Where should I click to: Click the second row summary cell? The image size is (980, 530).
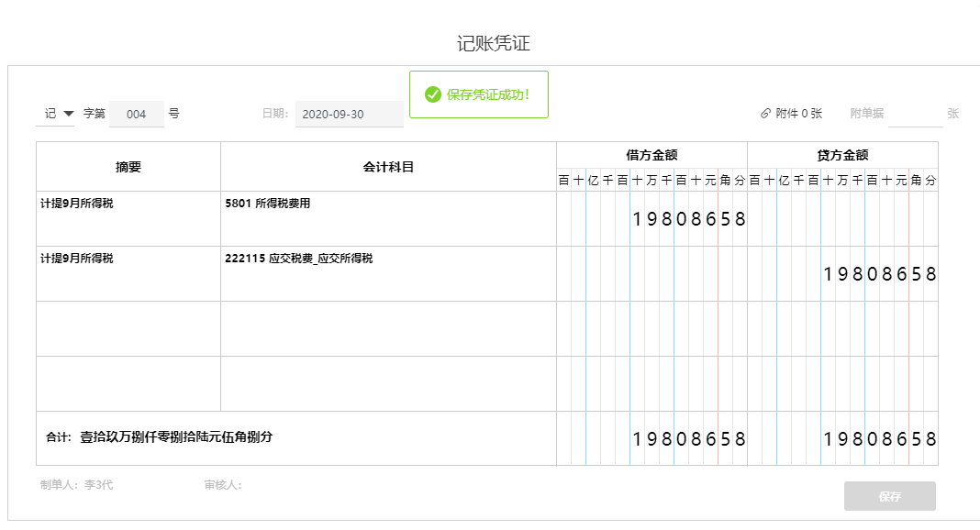coord(128,273)
